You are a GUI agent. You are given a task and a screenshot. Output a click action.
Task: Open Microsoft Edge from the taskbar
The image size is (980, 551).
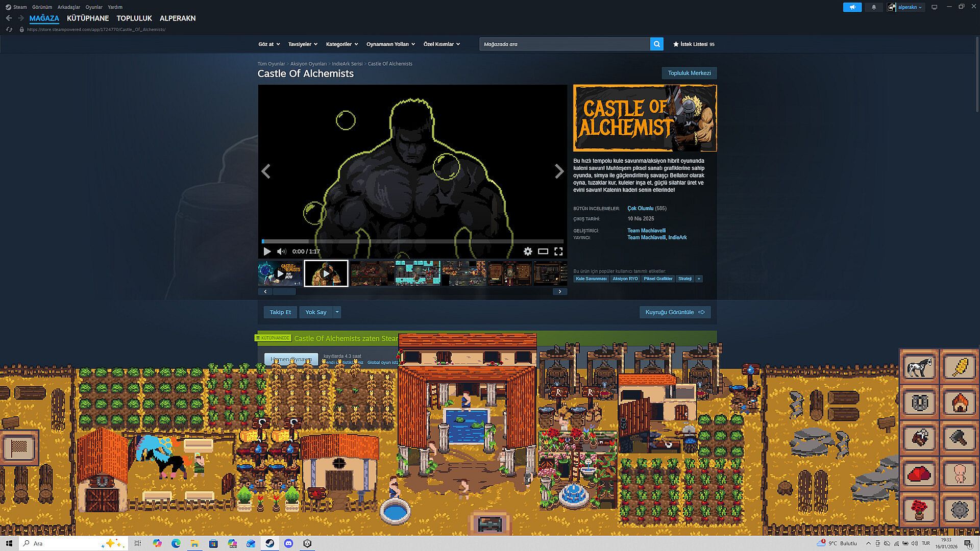point(176,543)
